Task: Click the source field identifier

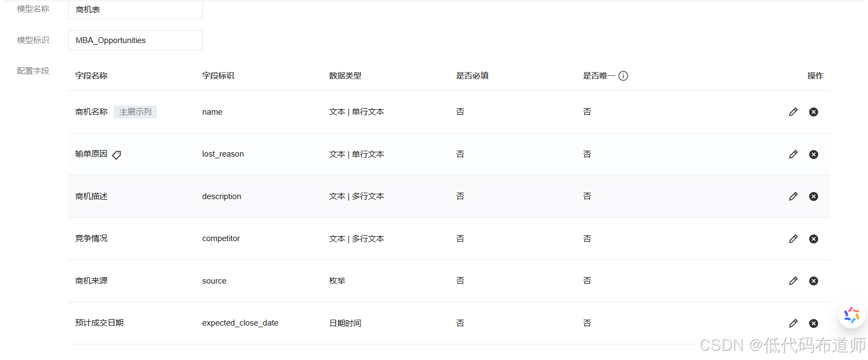Action: [214, 281]
